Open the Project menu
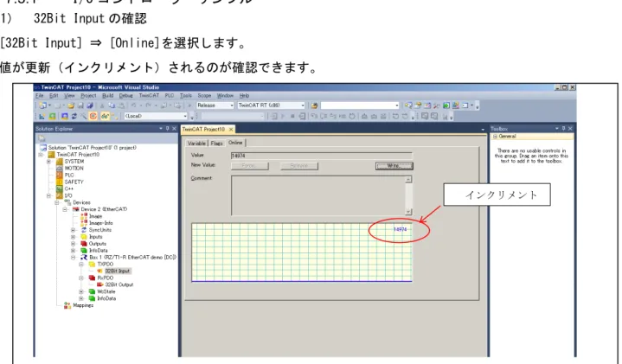Image resolution: width=622 pixels, height=364 pixels. click(x=88, y=96)
